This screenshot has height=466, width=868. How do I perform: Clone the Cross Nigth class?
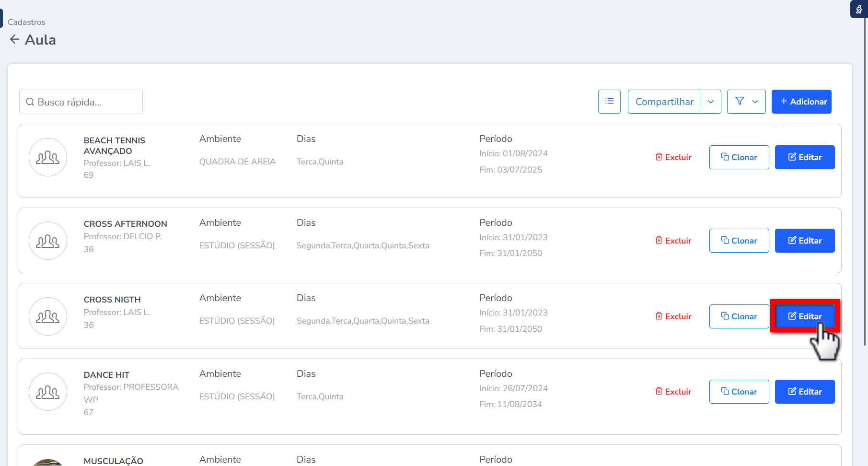click(x=739, y=316)
